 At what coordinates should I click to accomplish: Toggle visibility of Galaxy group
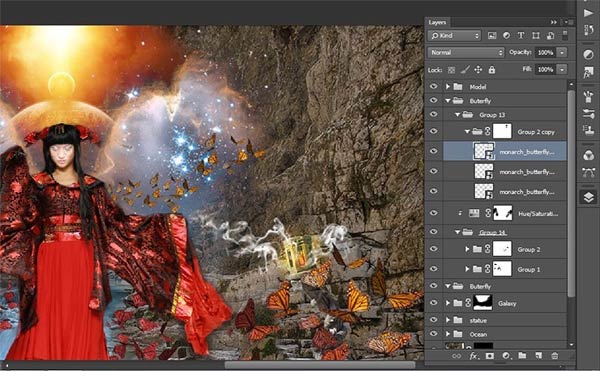pyautogui.click(x=433, y=303)
